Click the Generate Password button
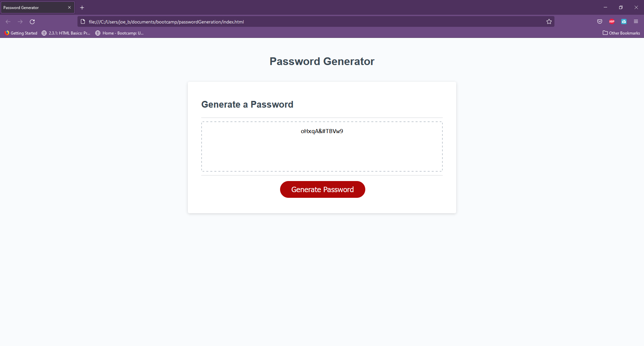Image resolution: width=644 pixels, height=346 pixels. (x=322, y=189)
